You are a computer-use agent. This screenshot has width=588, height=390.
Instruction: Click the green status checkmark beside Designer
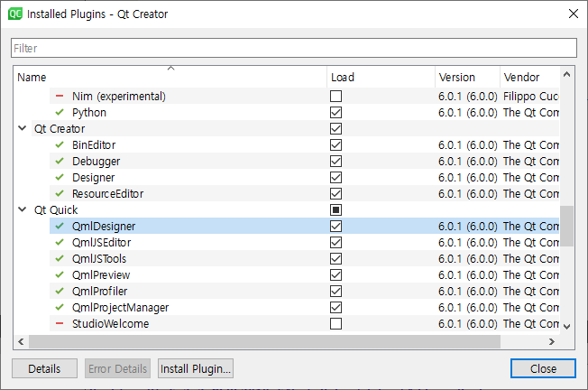(x=60, y=177)
